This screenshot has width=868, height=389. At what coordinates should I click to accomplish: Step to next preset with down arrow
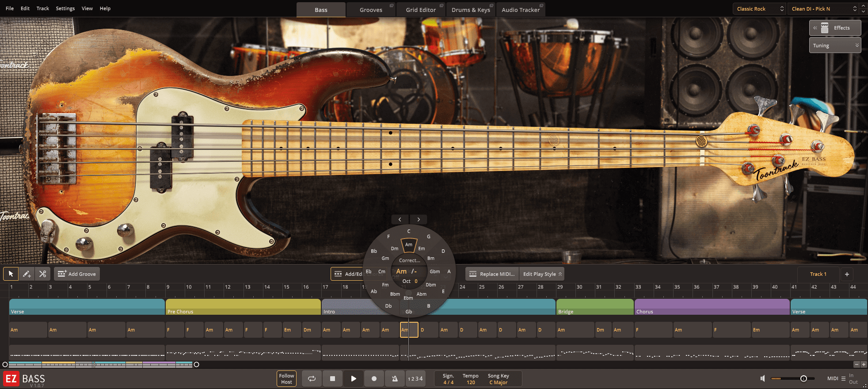(x=864, y=11)
